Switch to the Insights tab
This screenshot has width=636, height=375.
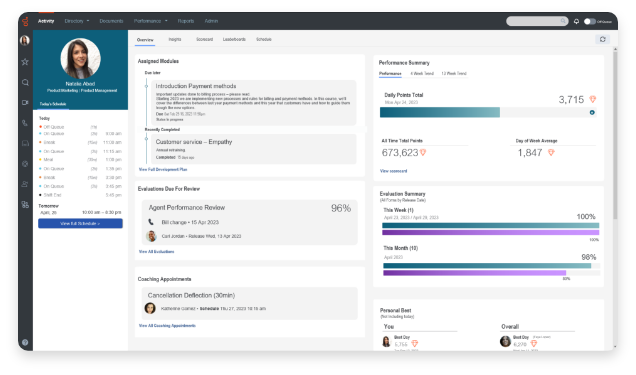click(175, 39)
